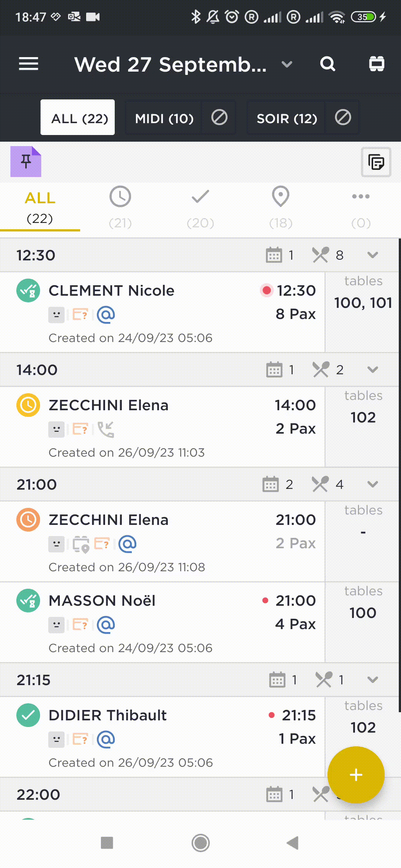Toggle confirmed status on DIDIER Thibault
The image size is (401, 868).
(x=28, y=715)
